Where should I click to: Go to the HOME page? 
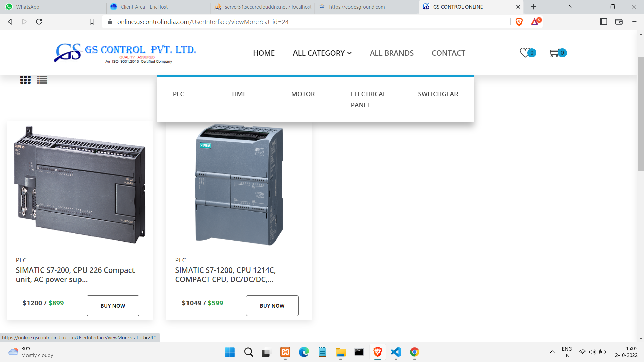(x=264, y=53)
